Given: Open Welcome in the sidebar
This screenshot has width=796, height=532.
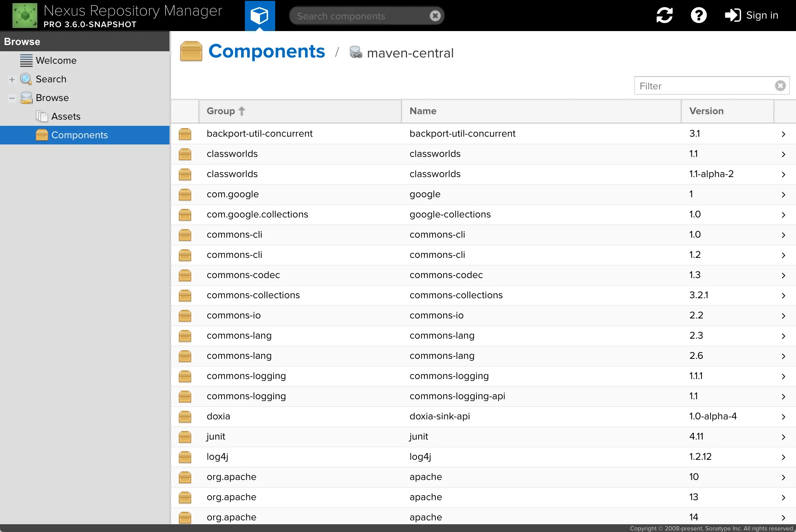Looking at the screenshot, I should (x=56, y=61).
